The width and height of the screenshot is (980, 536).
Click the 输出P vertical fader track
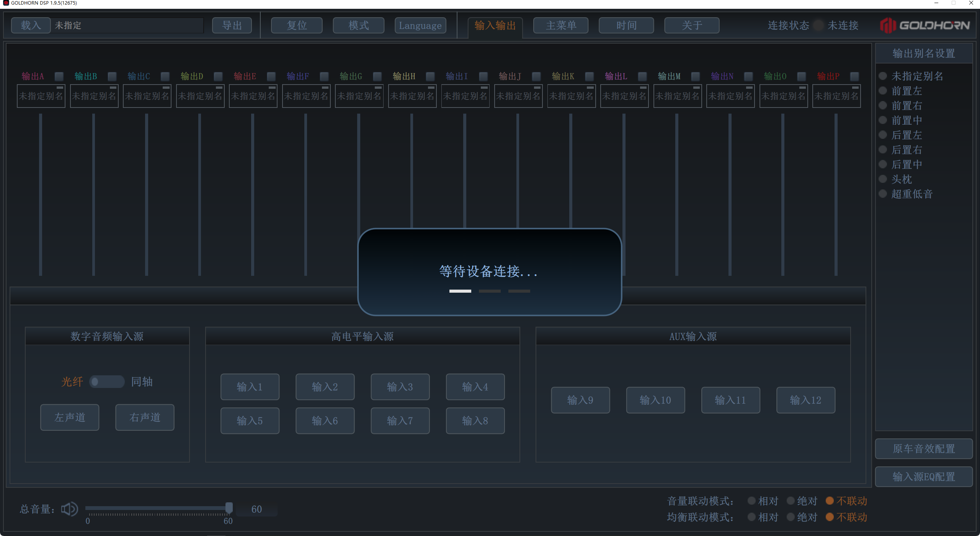click(x=836, y=194)
